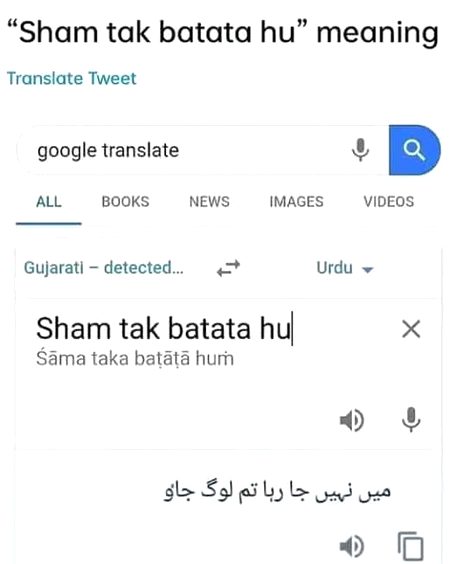Click the arrow beside Urdu
The height and width of the screenshot is (564, 450).
click(x=368, y=269)
